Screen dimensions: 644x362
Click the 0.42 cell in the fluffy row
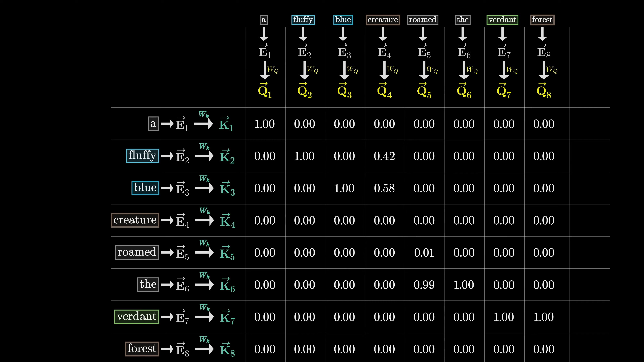[384, 156]
